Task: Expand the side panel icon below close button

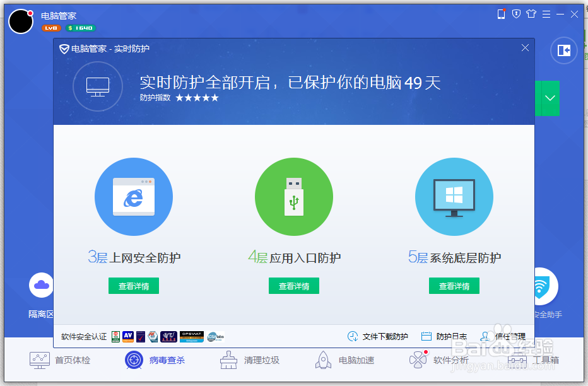Action: point(563,50)
